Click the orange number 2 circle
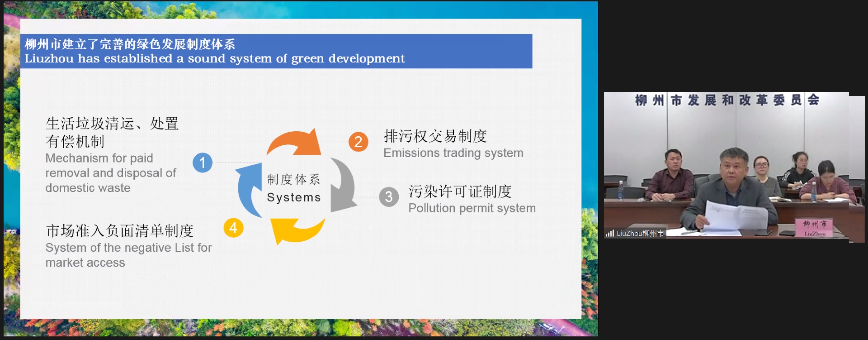The image size is (868, 340). coord(358,142)
